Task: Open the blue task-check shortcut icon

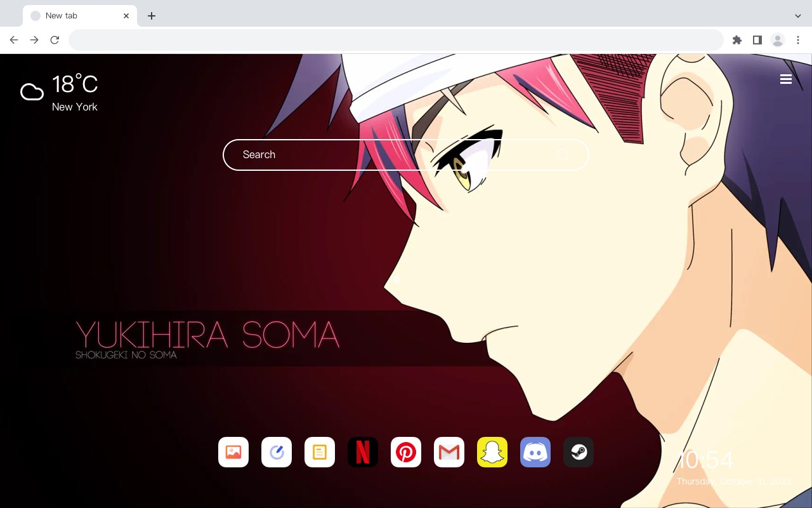Action: (x=277, y=452)
